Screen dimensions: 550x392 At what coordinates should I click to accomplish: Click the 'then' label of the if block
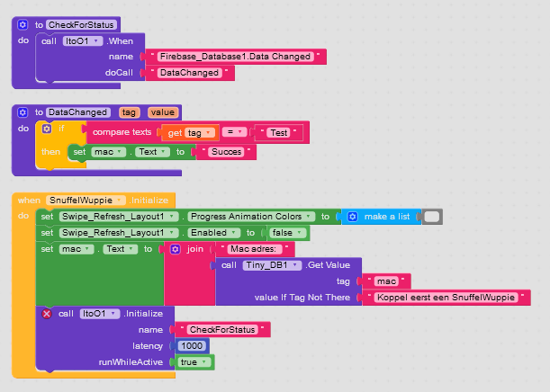click(x=50, y=152)
